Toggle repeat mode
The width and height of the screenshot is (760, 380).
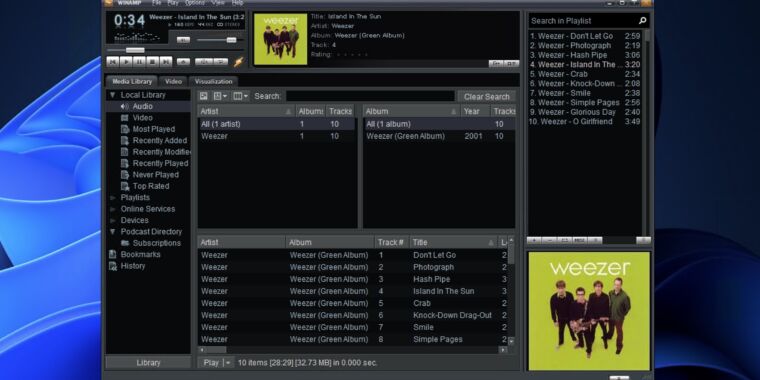221,62
